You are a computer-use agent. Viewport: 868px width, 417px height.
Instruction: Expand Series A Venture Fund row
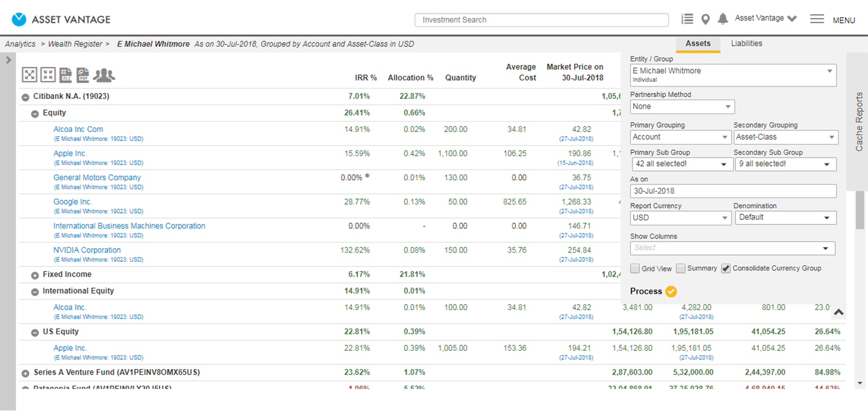[x=25, y=374]
